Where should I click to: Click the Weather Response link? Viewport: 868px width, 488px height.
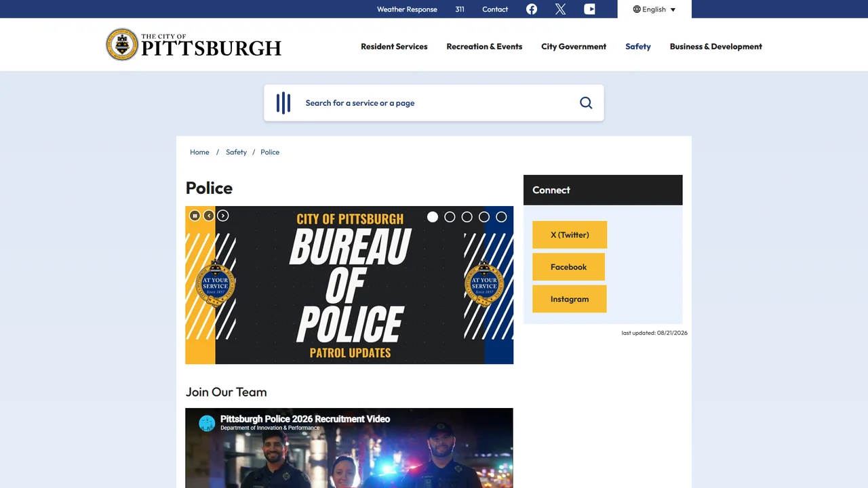click(x=407, y=9)
